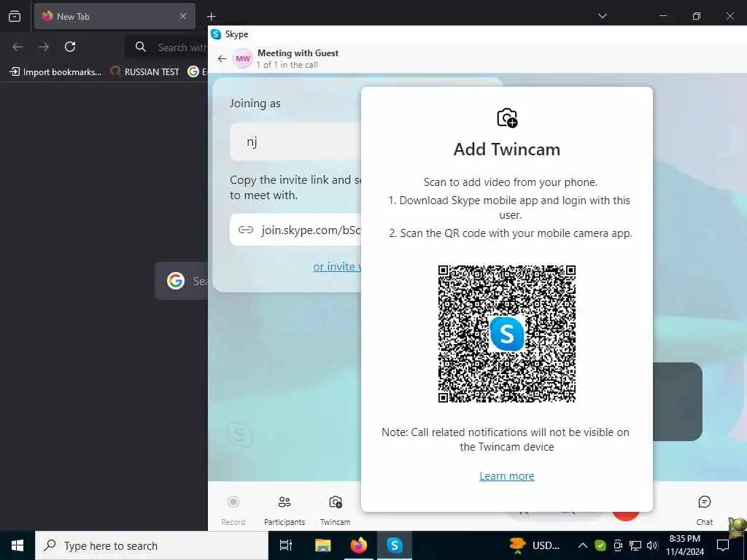Click the Google bookmark icon on bookmarks bar
This screenshot has height=560, width=747.
(x=193, y=71)
